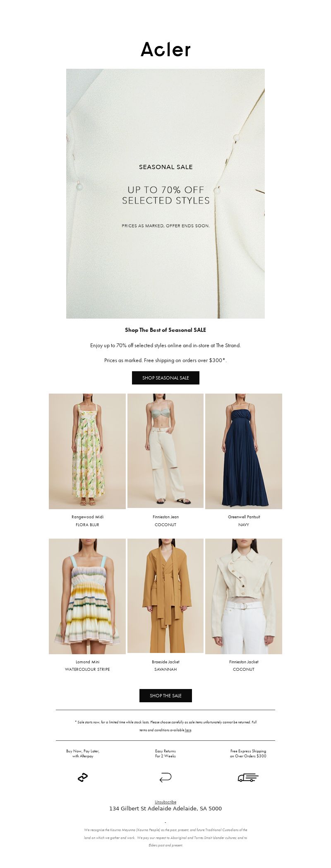
Task: Click the express shipping truck icon
Action: click(248, 778)
